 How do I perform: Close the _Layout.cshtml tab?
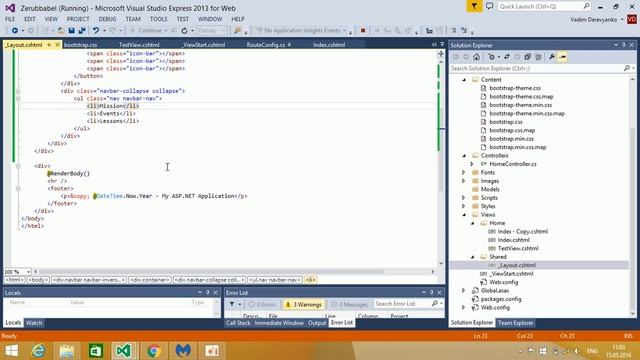coord(58,44)
